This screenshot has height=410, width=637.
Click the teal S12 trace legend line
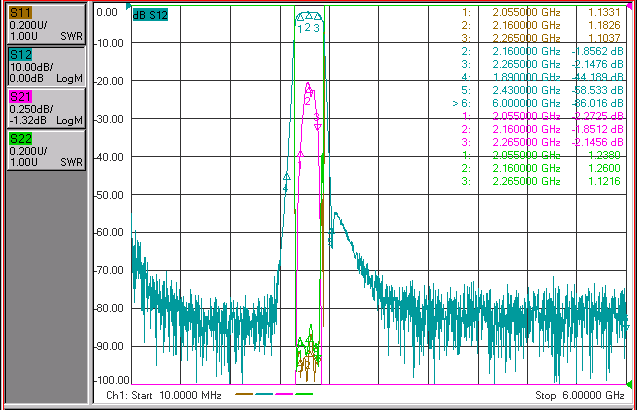point(264,394)
